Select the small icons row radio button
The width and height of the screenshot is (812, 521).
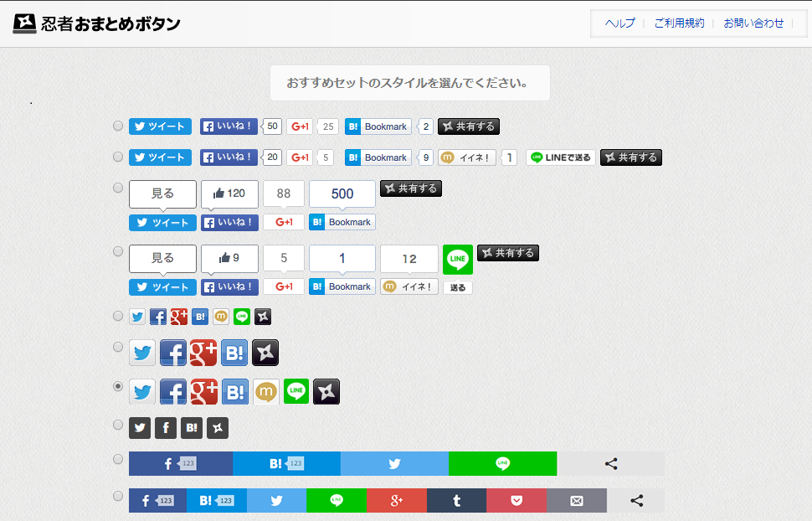click(x=118, y=316)
